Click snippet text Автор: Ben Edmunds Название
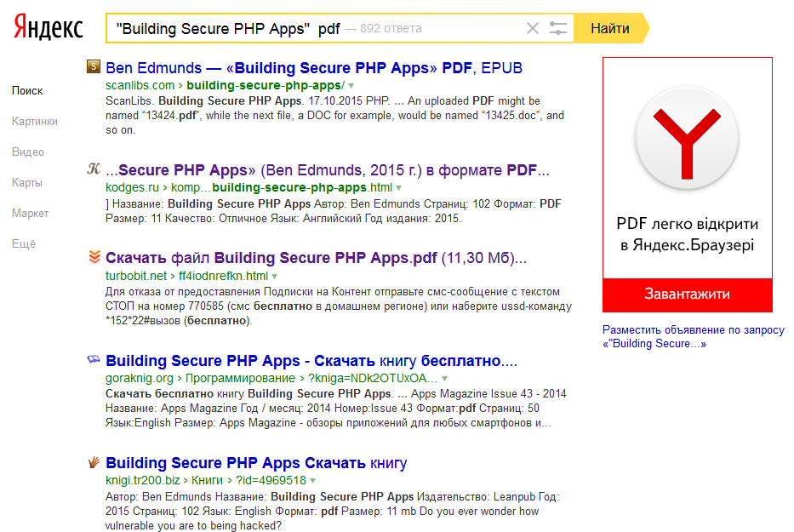 (x=332, y=512)
